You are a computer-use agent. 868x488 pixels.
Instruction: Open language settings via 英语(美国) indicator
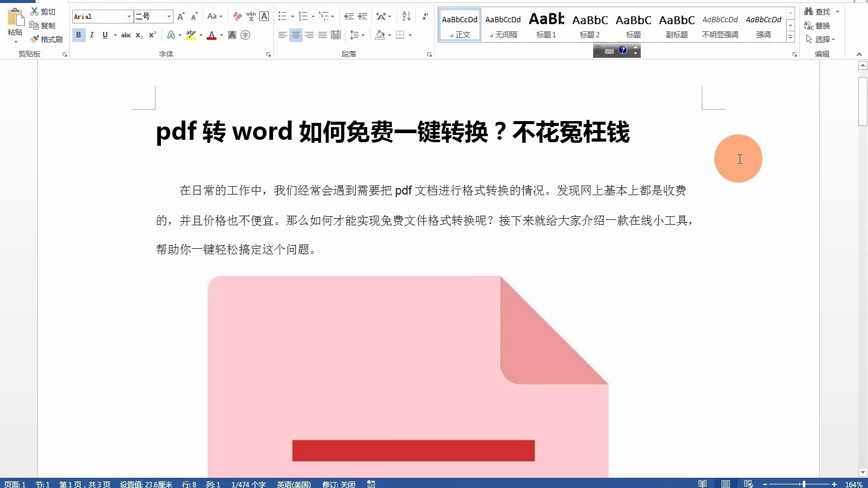tap(294, 484)
